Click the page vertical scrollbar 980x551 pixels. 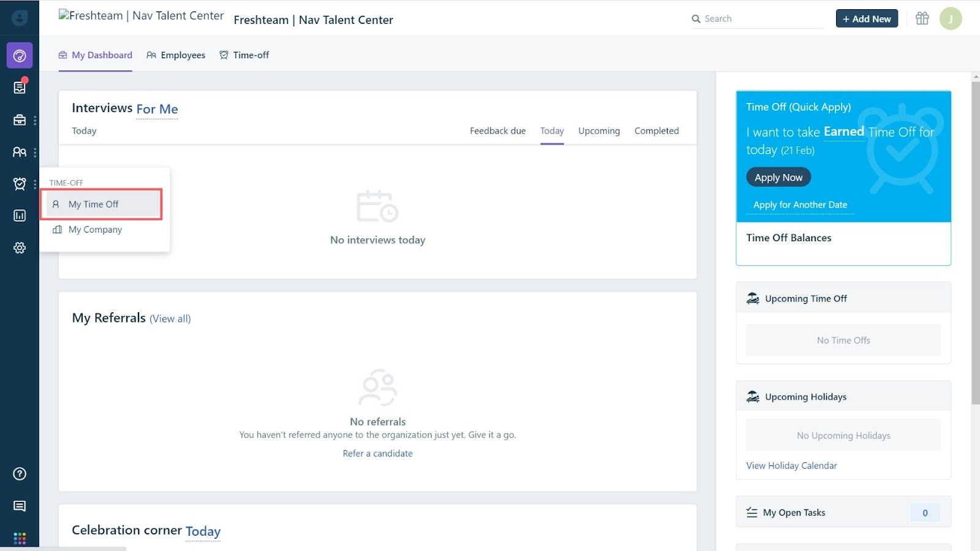tap(976, 242)
